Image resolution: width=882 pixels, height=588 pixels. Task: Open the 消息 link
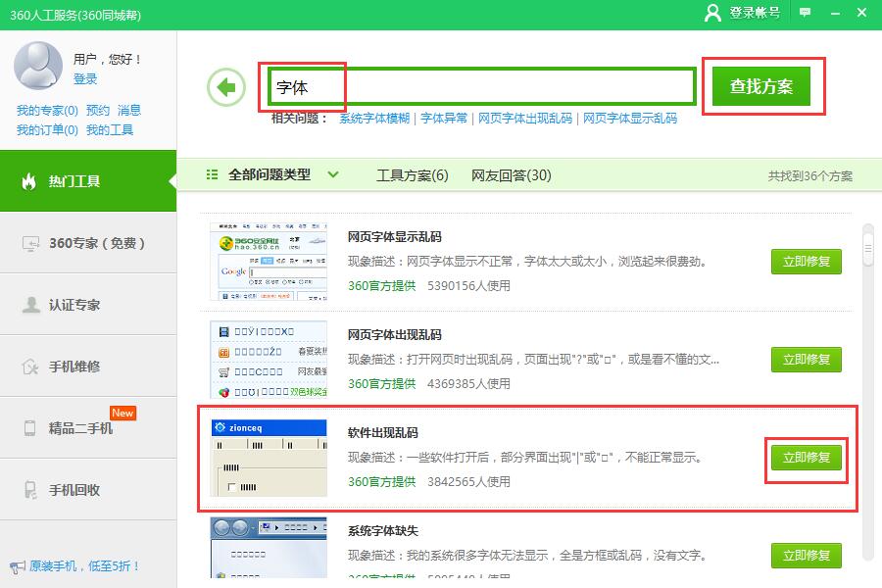point(128,111)
